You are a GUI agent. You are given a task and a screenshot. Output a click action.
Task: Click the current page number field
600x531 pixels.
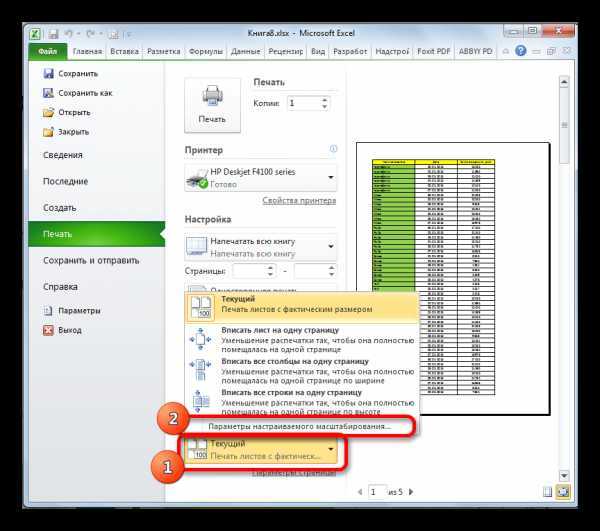[377, 492]
